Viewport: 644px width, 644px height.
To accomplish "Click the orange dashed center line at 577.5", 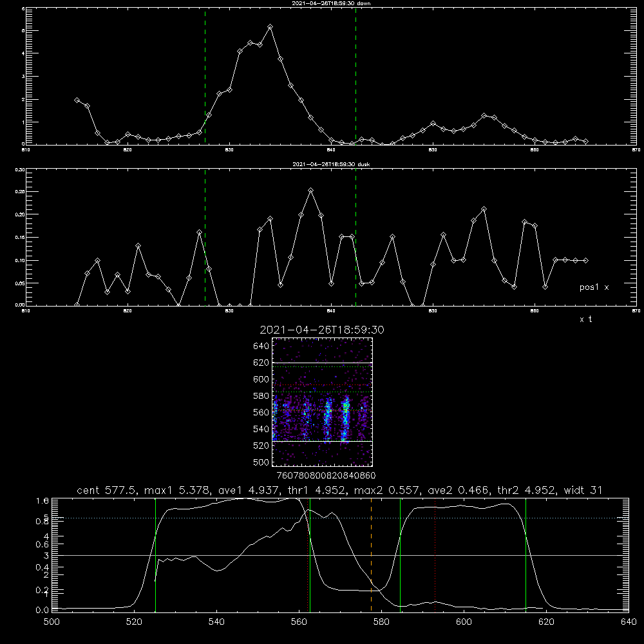I will pos(372,554).
